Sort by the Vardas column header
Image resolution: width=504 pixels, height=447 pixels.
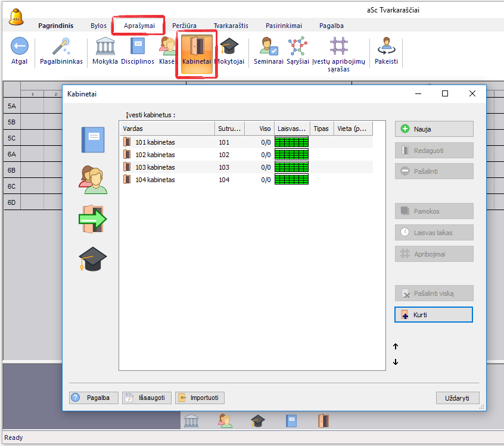(167, 129)
